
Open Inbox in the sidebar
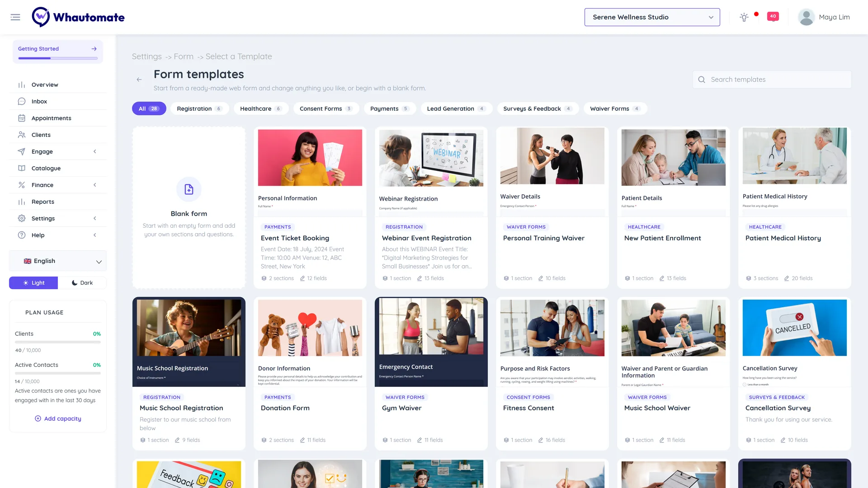58,101
